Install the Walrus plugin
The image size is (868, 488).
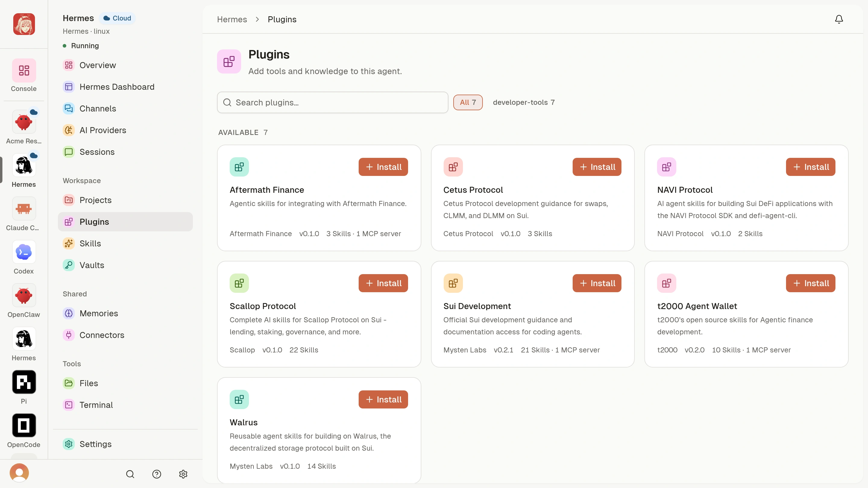383,399
